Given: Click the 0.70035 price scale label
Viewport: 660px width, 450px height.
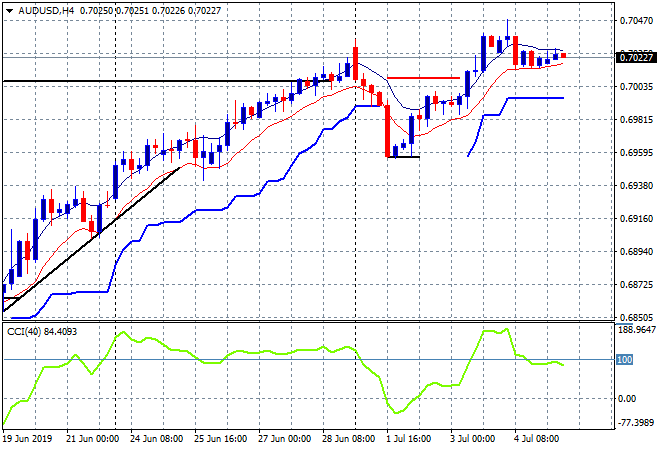Looking at the screenshot, I should click(636, 87).
